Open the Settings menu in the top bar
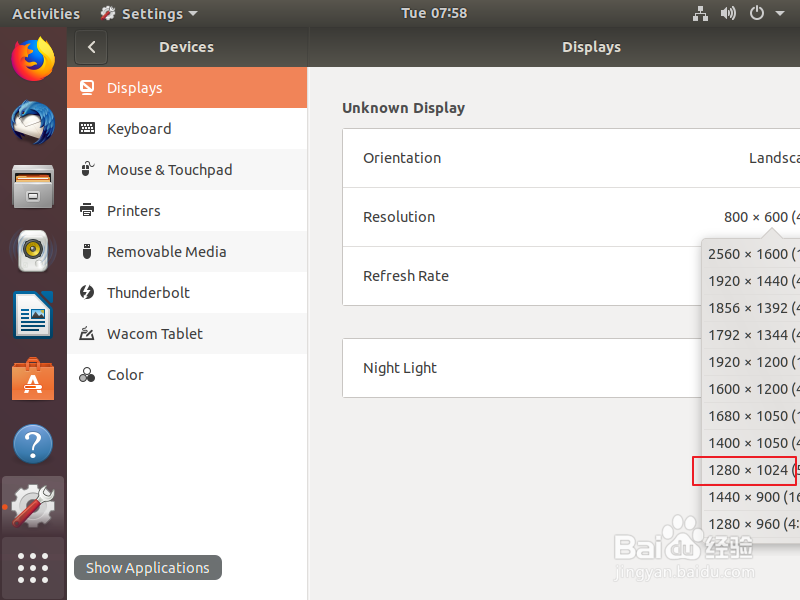The image size is (800, 600). [x=148, y=13]
